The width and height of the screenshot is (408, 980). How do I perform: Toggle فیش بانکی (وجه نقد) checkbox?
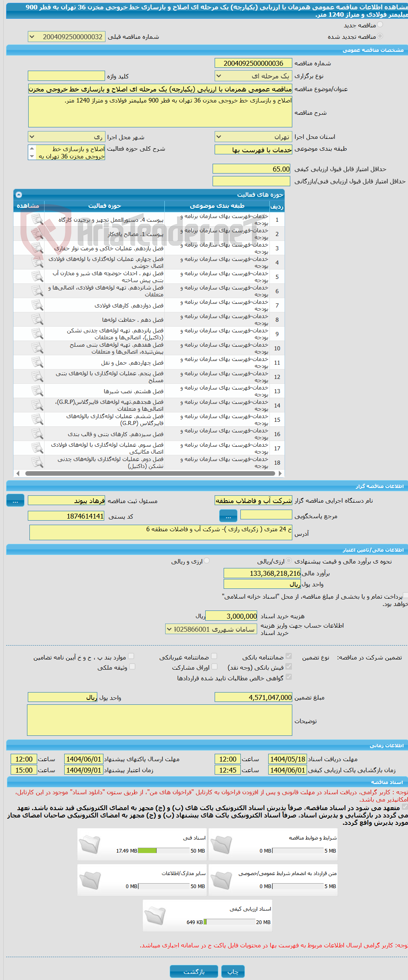[289, 666]
